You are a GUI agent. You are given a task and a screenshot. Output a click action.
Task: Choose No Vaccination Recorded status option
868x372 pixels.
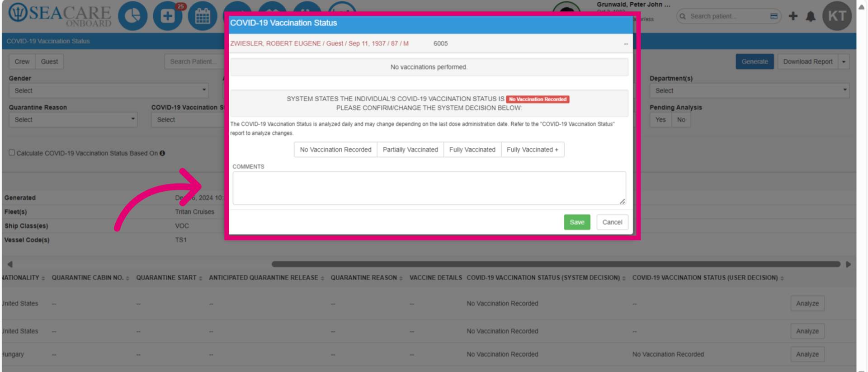click(335, 150)
